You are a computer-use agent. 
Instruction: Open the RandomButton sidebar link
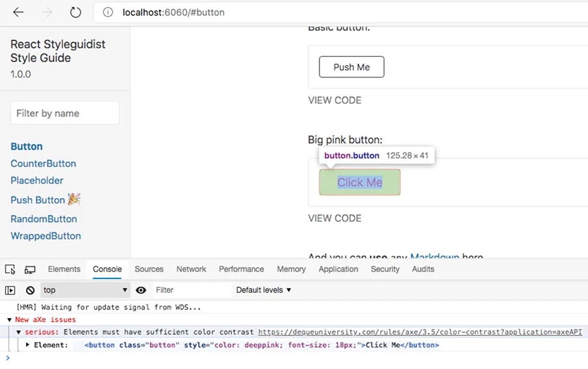[44, 218]
